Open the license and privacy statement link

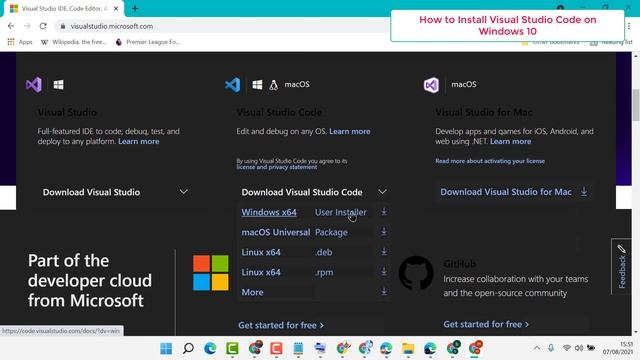pos(277,167)
